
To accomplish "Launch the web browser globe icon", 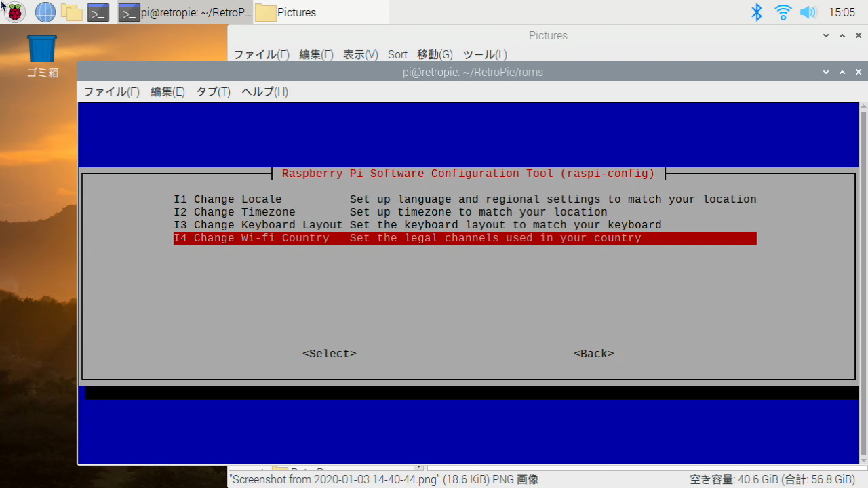I will [45, 12].
